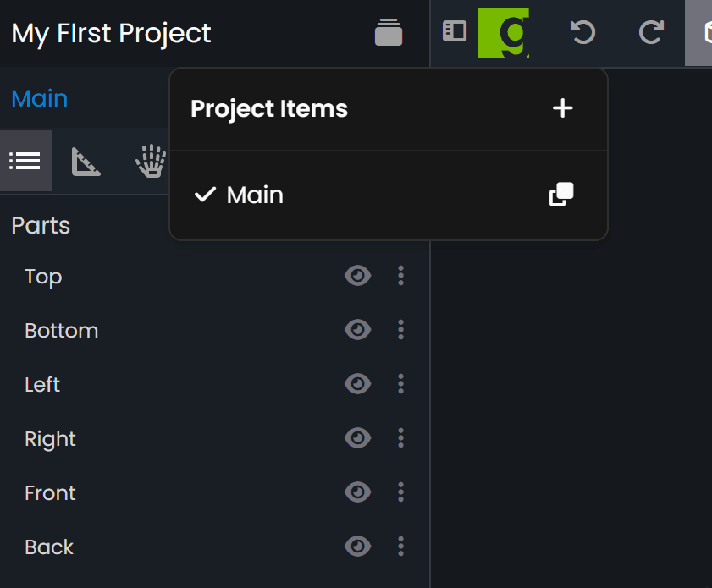Toggle the side panel layout icon
712x588 pixels.
(x=454, y=31)
